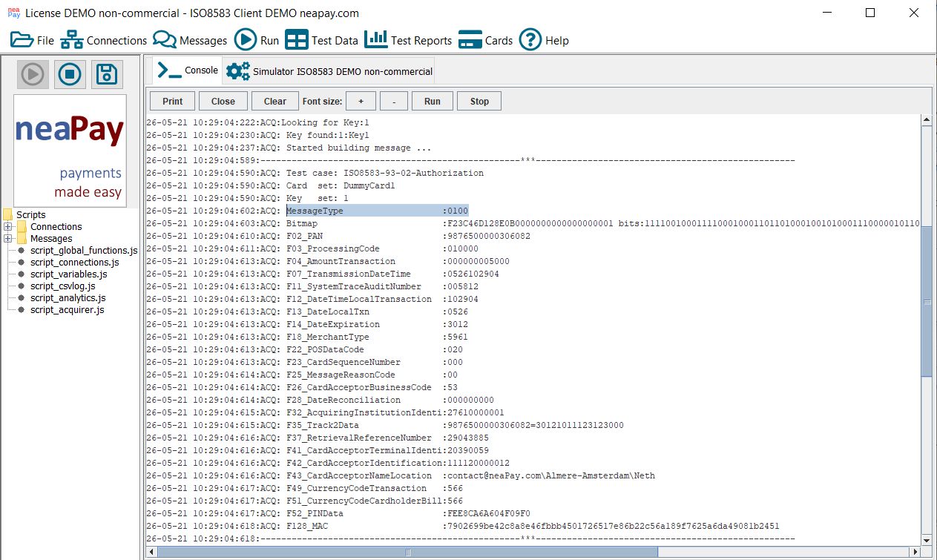Screen dimensions: 937x560
Task: Open script_variables.js
Action: pyautogui.click(x=68, y=274)
